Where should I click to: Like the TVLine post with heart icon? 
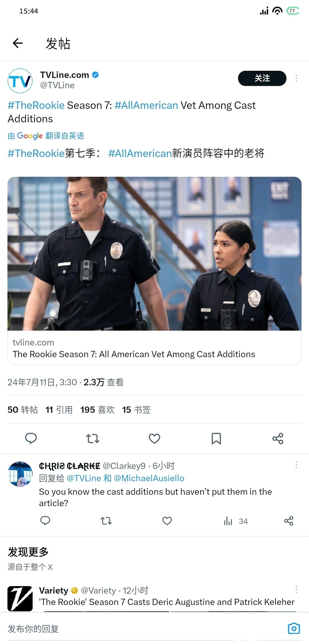pos(154,438)
